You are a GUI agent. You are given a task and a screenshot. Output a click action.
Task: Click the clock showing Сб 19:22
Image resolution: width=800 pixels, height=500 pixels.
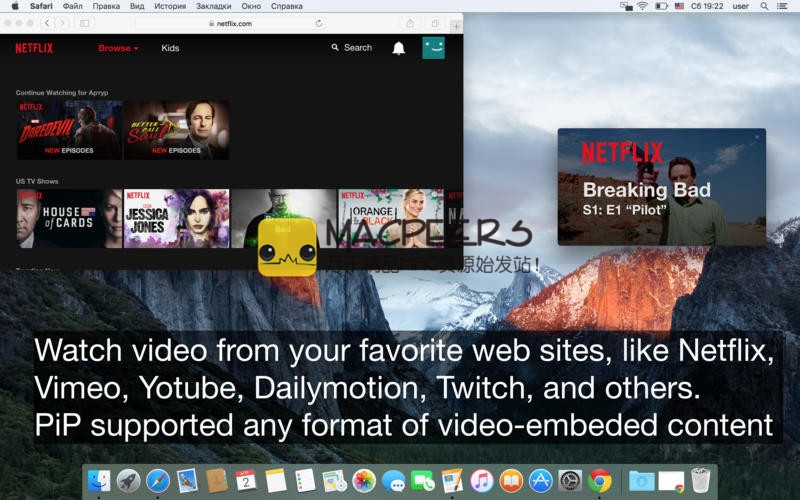(707, 6)
